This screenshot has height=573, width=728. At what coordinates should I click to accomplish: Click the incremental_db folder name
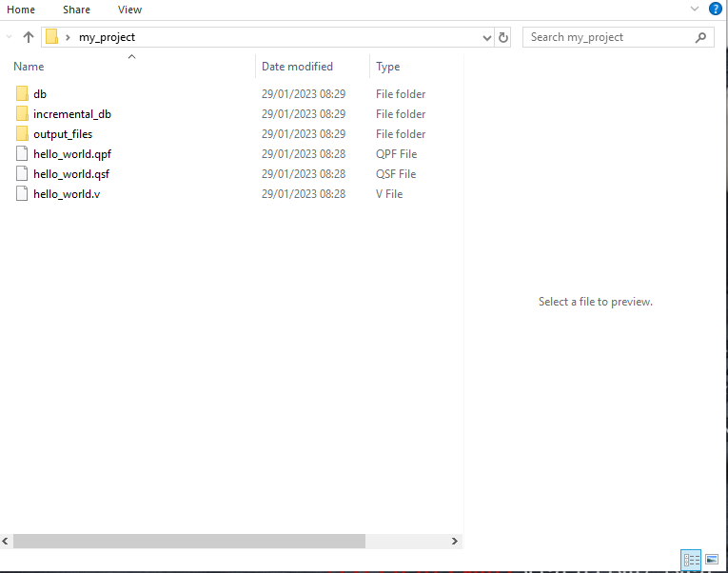72,114
